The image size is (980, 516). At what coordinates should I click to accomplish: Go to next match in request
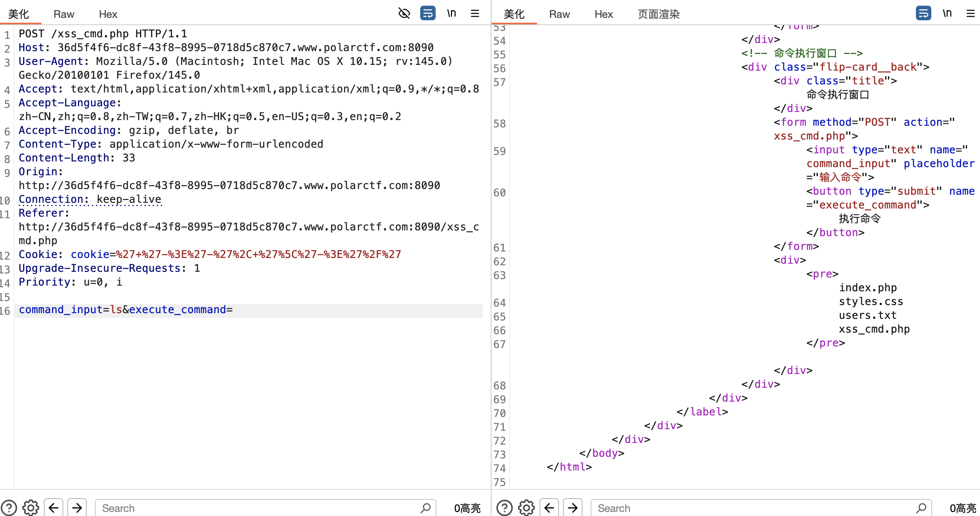(x=77, y=507)
